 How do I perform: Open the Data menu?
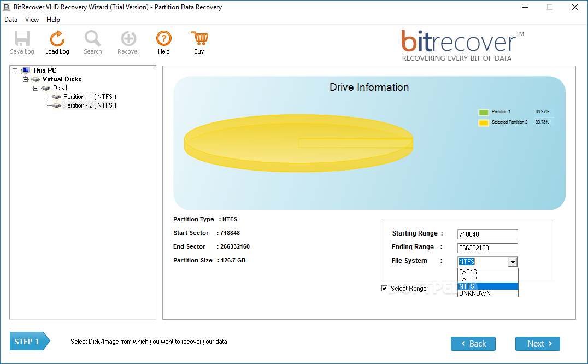(11, 20)
